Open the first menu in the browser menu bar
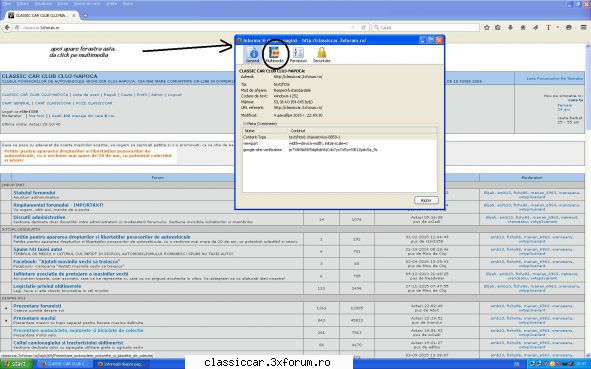The image size is (591, 369). [x=6, y=3]
